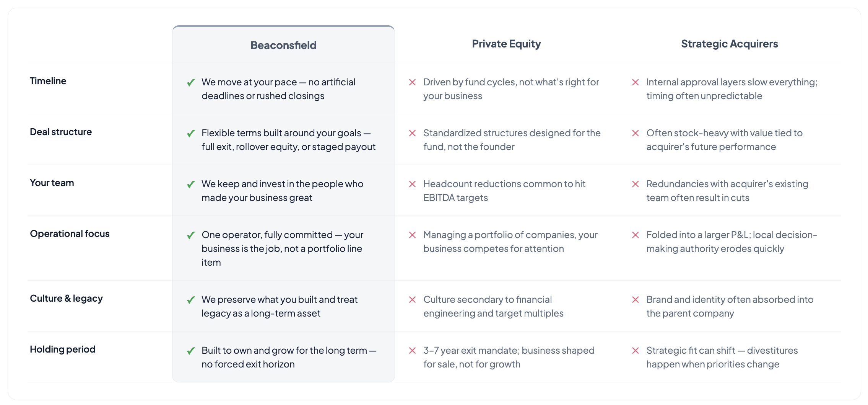
Task: Click the Culture & legacy row label
Action: (x=66, y=299)
